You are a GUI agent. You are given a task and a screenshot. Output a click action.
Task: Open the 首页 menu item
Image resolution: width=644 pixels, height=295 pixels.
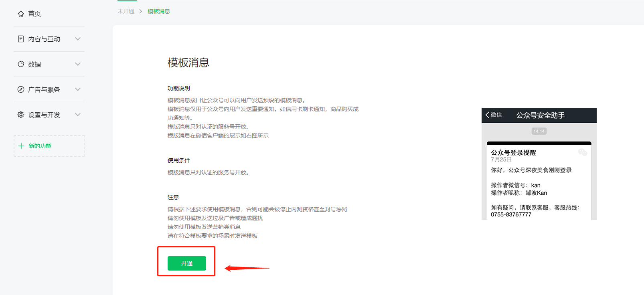point(49,14)
